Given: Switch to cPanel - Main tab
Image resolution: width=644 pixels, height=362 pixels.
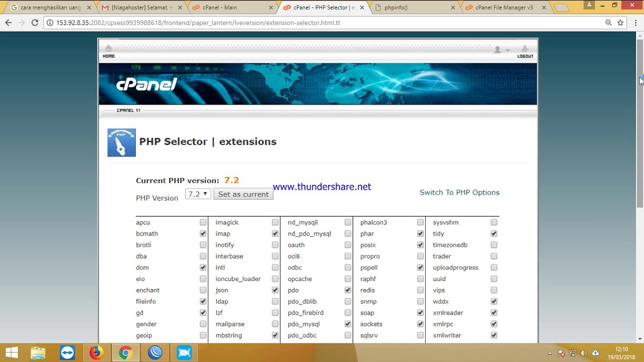Looking at the screenshot, I should (x=233, y=8).
